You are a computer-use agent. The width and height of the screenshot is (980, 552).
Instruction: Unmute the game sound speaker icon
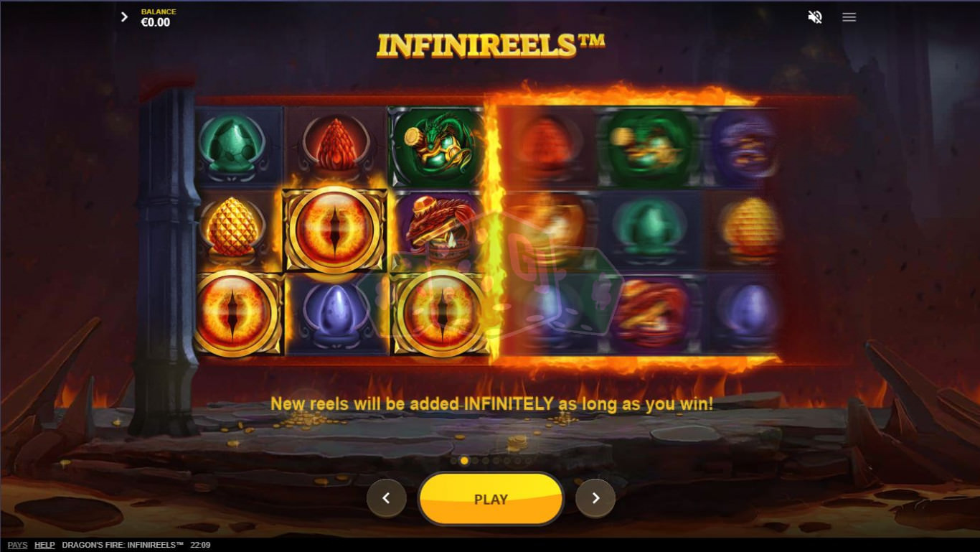(x=815, y=17)
